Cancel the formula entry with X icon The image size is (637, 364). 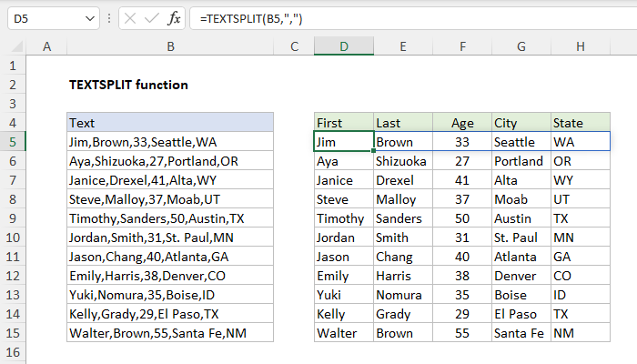pos(129,19)
